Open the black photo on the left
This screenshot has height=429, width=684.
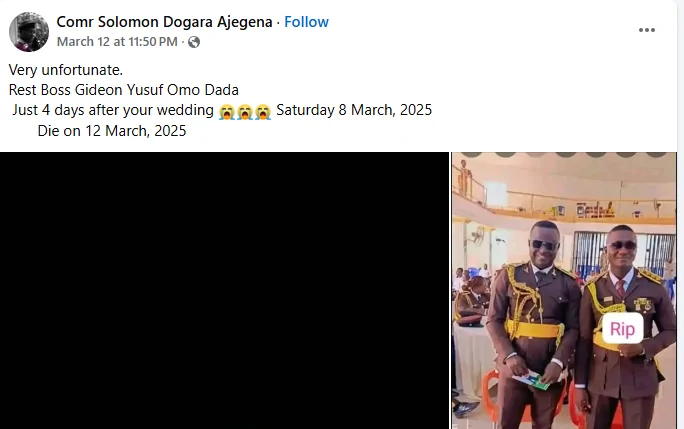[x=224, y=290]
